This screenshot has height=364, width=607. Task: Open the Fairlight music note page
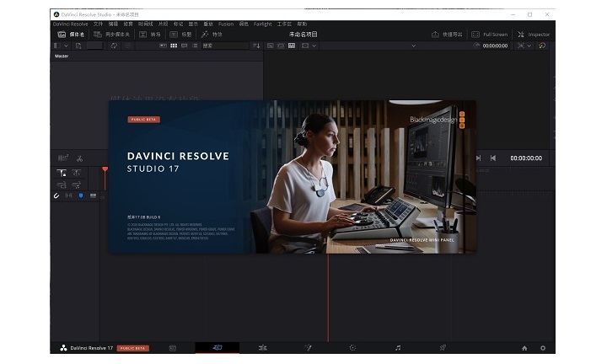click(x=398, y=347)
